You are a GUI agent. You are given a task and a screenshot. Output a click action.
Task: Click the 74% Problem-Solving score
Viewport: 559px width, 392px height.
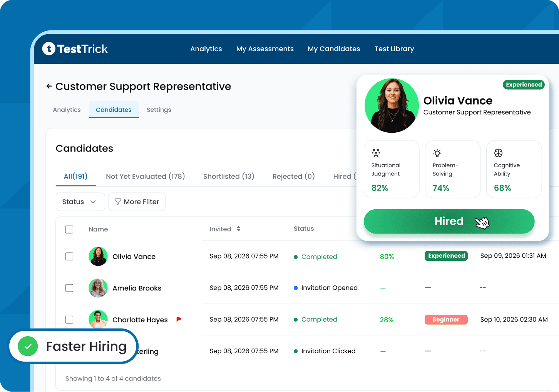point(441,188)
